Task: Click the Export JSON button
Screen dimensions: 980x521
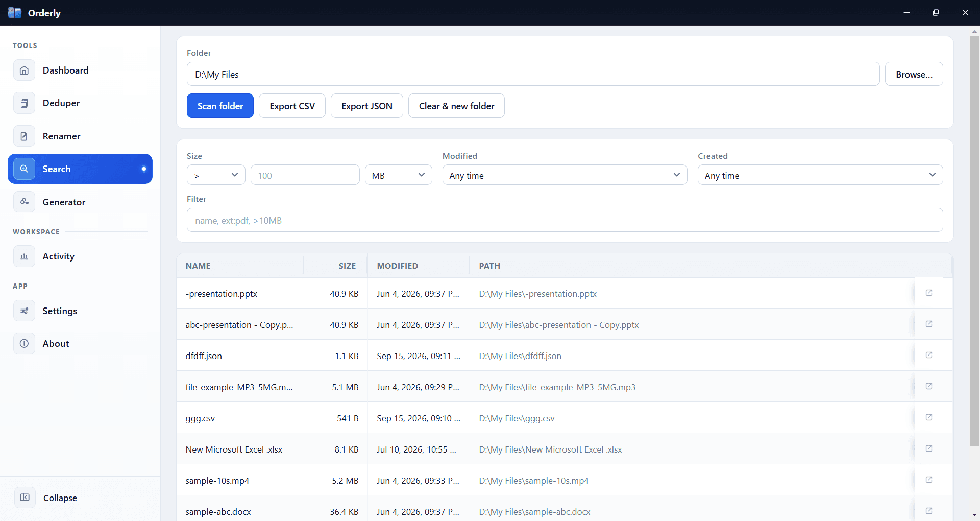Action: (366, 106)
